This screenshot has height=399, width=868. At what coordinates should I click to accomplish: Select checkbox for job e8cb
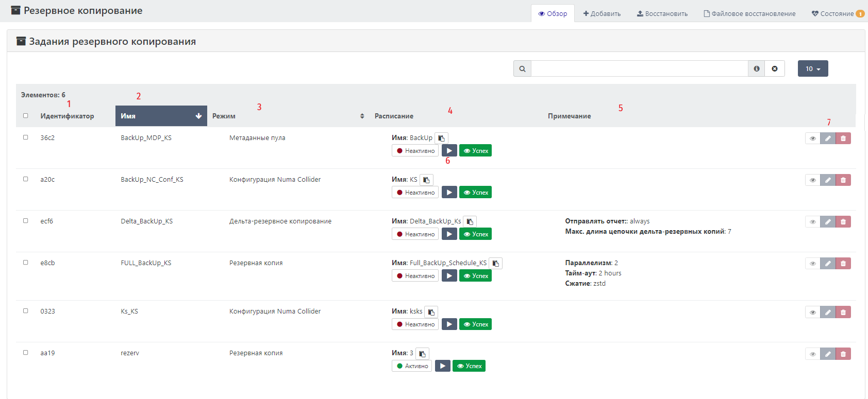tap(25, 262)
